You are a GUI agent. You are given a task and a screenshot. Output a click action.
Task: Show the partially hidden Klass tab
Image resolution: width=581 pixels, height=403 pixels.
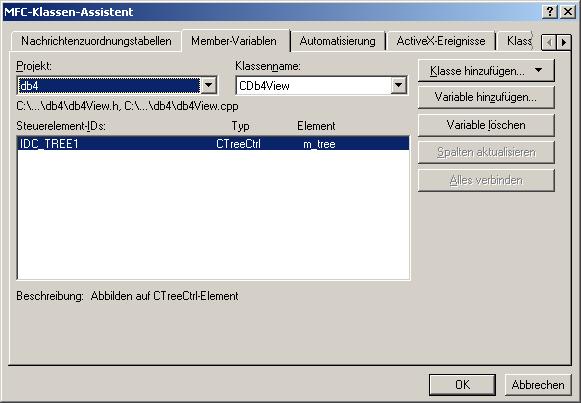[519, 41]
